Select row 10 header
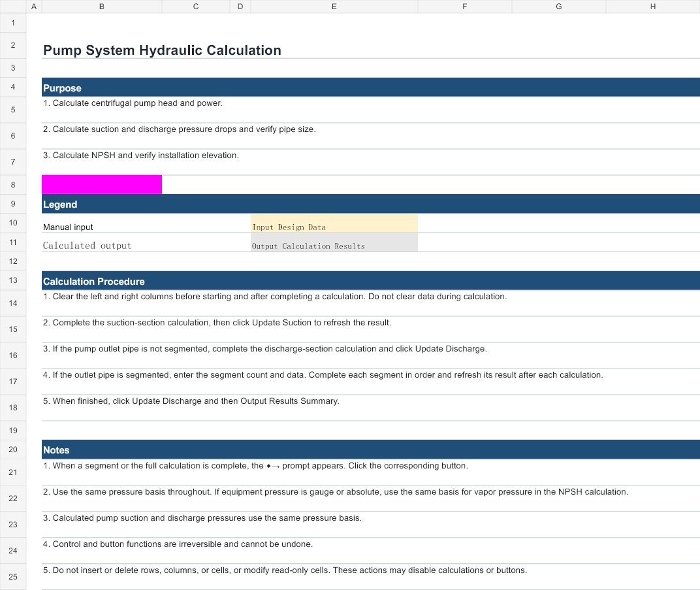The image size is (700, 590). point(13,223)
